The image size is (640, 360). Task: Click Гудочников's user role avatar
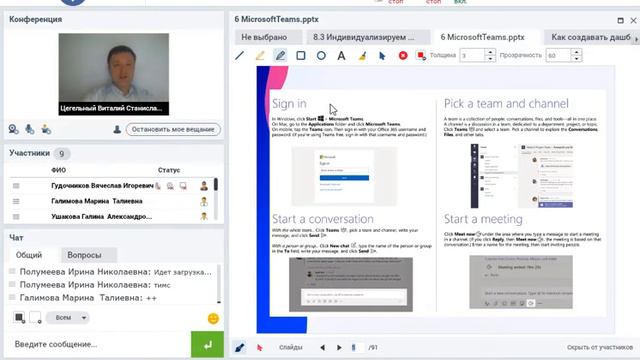(204, 186)
